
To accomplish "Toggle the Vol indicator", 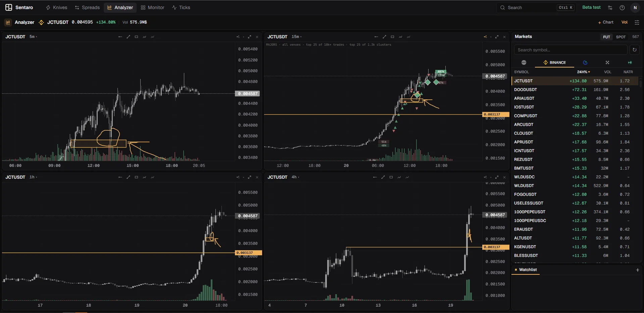I will pyautogui.click(x=625, y=22).
